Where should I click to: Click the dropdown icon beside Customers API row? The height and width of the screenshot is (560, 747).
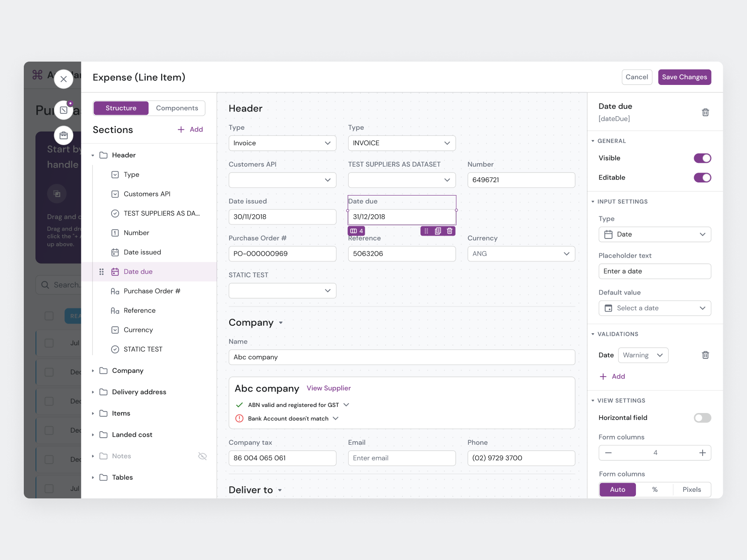pos(115,194)
